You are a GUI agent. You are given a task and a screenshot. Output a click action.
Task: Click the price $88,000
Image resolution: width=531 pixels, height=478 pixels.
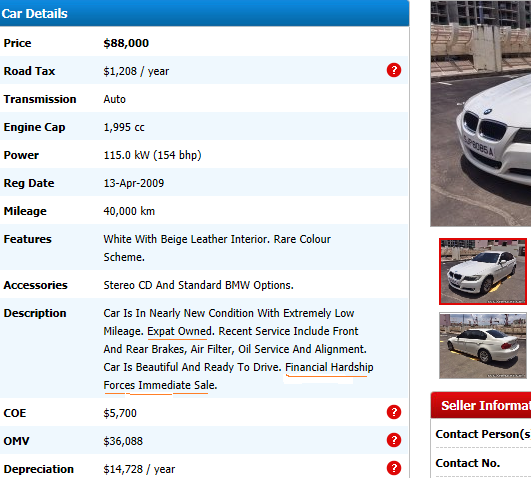pos(126,43)
